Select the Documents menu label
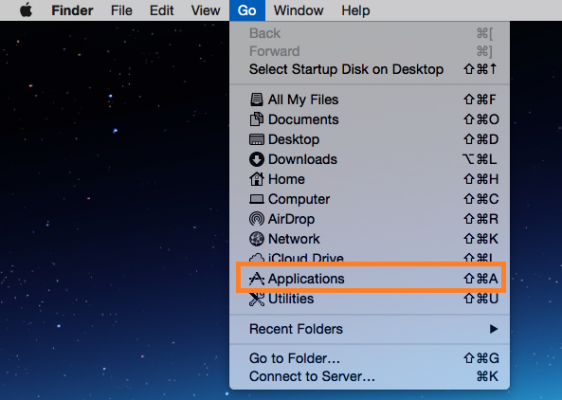This screenshot has width=562, height=400. 303,119
